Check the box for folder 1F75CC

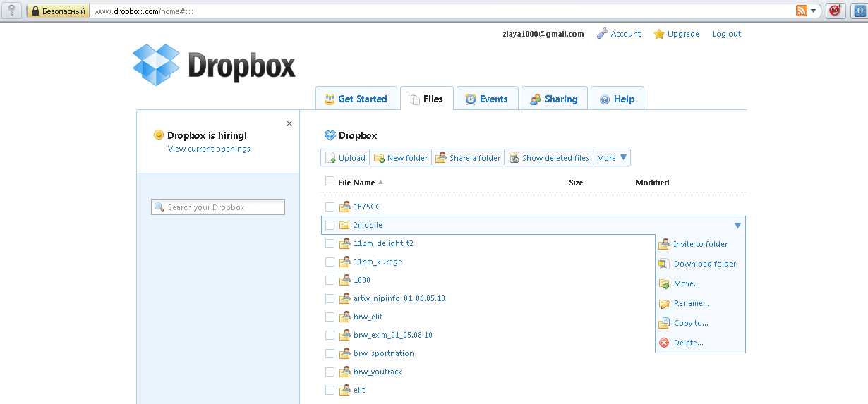click(330, 207)
